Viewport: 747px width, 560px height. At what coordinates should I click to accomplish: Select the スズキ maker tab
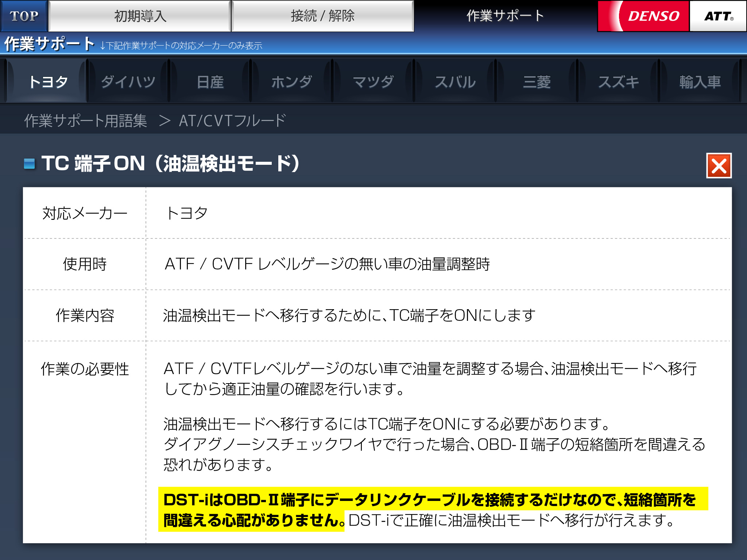click(618, 82)
